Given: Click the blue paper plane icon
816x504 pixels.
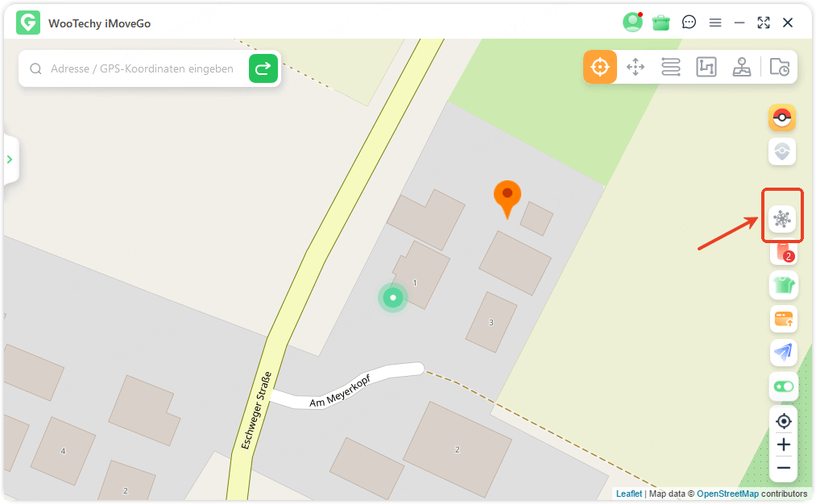Looking at the screenshot, I should 784,353.
